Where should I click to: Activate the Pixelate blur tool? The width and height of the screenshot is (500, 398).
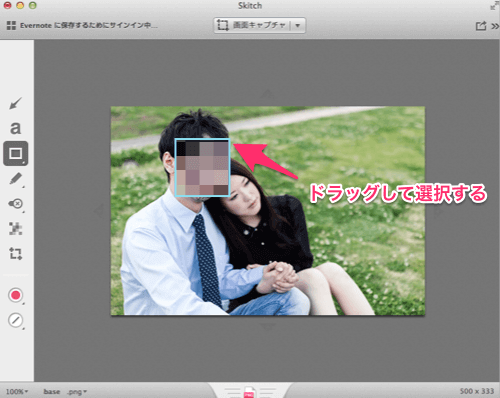click(x=15, y=229)
